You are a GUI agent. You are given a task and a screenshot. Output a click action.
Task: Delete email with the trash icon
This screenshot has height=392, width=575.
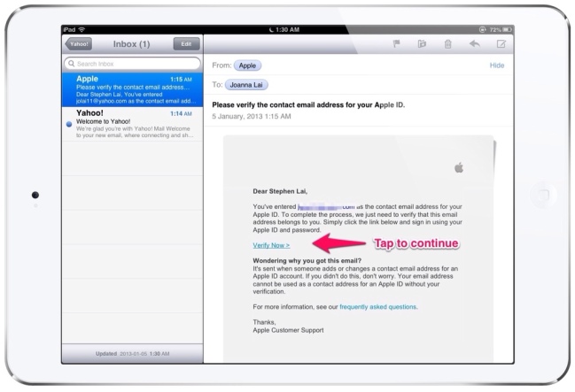tap(447, 44)
